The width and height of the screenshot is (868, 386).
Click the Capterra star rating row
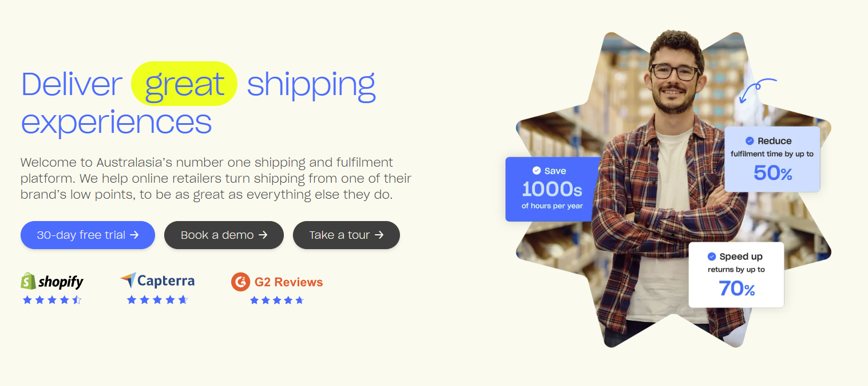(157, 300)
